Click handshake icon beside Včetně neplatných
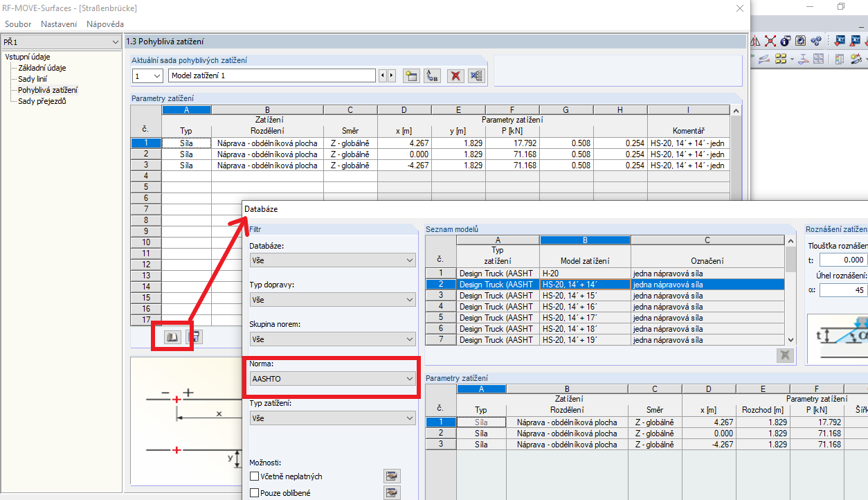Image resolution: width=868 pixels, height=500 pixels. 392,476
